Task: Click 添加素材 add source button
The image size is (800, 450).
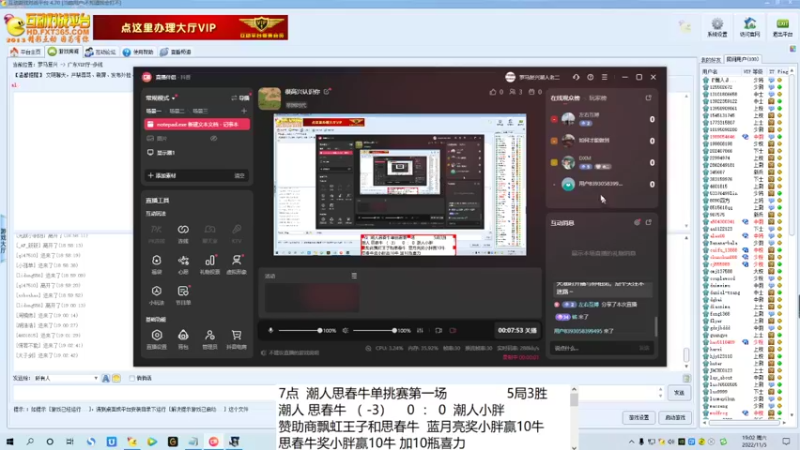Action: pos(162,176)
